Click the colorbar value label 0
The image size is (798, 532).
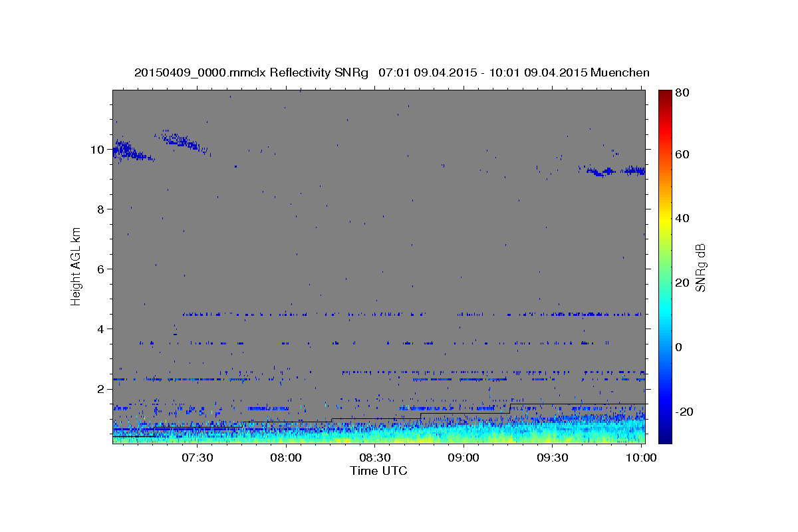680,346
